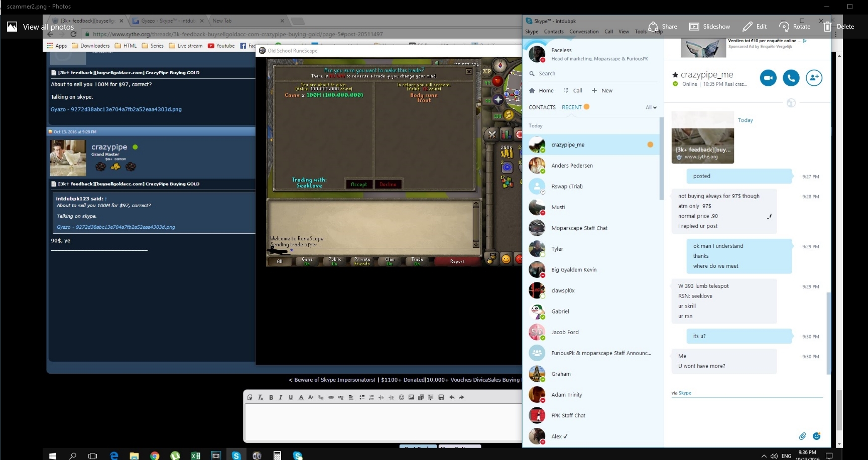Click the remove formatting icon in forum editor
This screenshot has width=868, height=460.
click(260, 397)
